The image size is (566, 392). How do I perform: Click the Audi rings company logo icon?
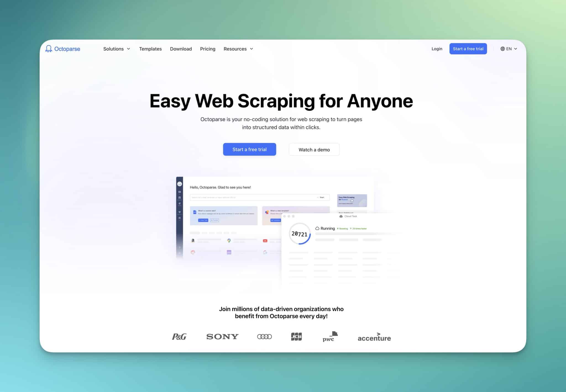tap(264, 337)
